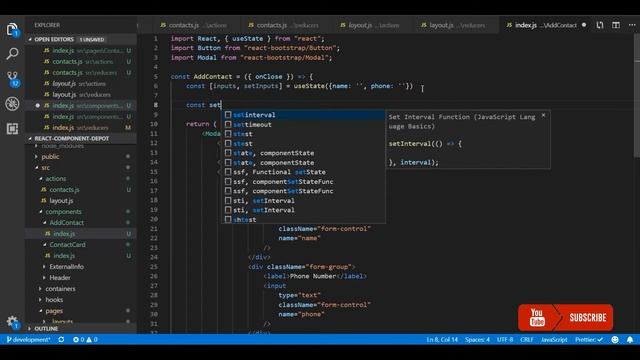
Task: Open the Debug view in activity bar
Action: [x=12, y=104]
